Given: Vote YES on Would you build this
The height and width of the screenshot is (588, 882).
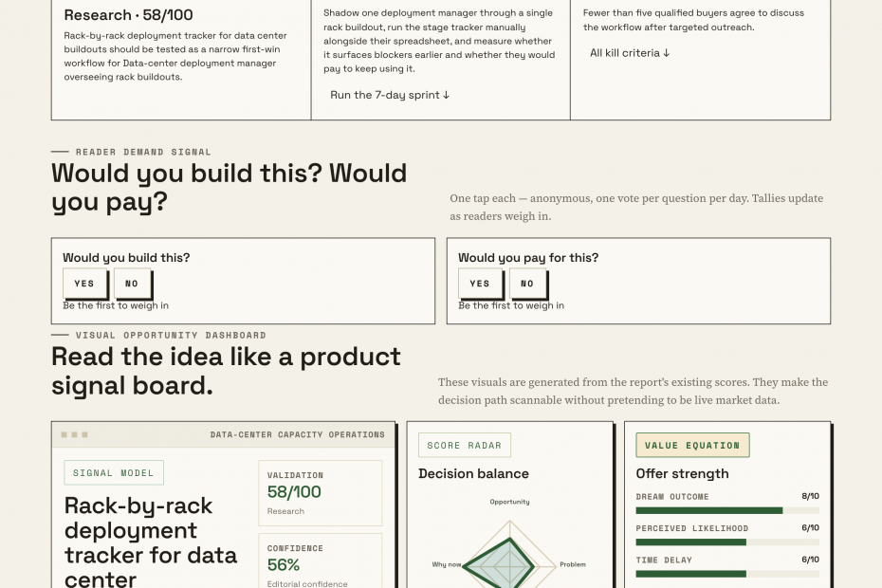Looking at the screenshot, I should tap(84, 283).
